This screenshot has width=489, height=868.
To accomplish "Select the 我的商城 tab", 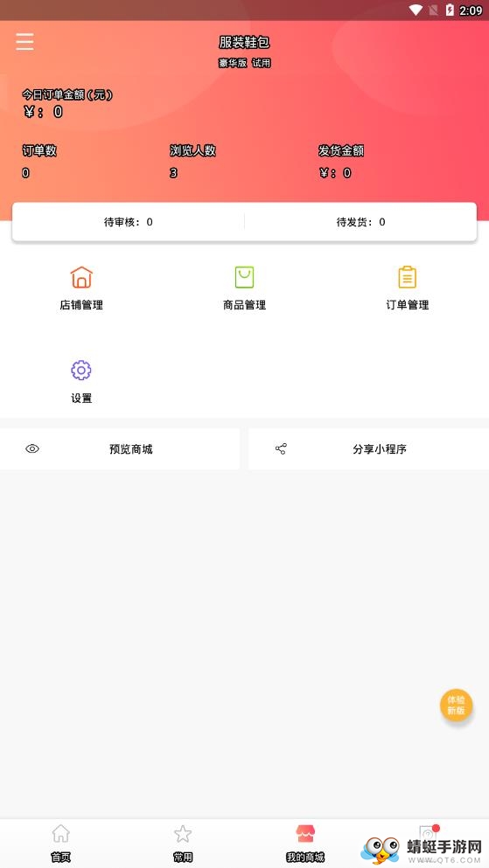I will point(305,844).
